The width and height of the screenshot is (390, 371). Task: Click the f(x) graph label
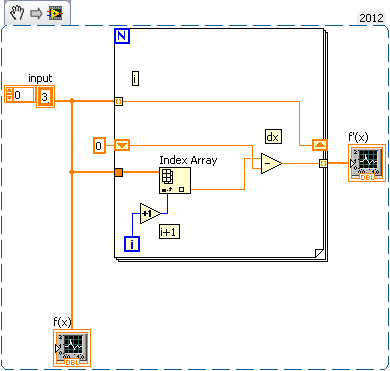click(62, 322)
